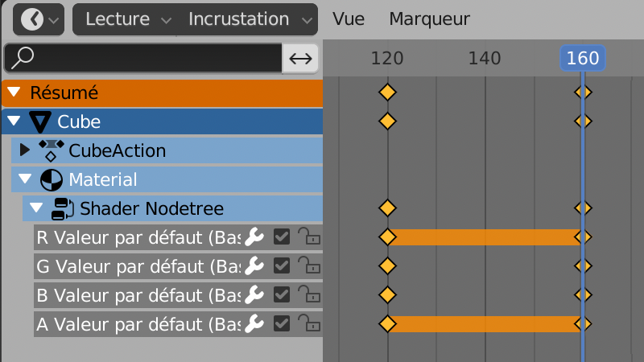Open the Vue menu
This screenshot has width=644, height=362.
click(349, 19)
